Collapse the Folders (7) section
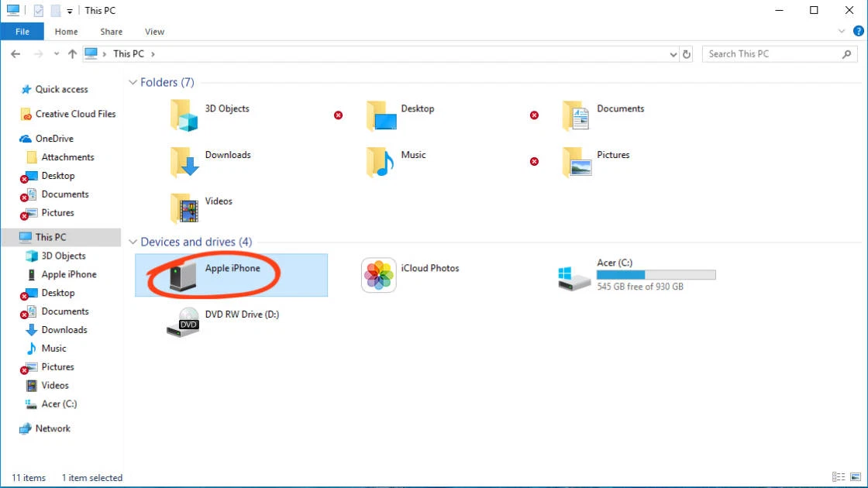 coord(133,82)
